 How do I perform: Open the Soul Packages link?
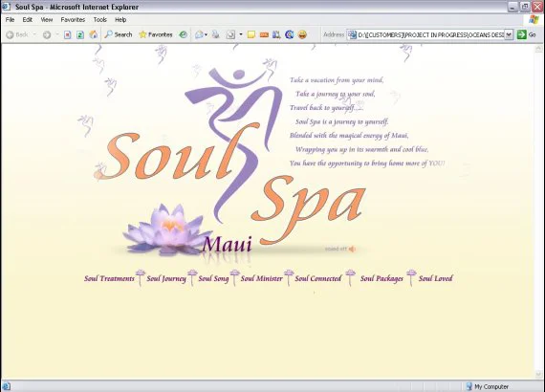point(381,278)
